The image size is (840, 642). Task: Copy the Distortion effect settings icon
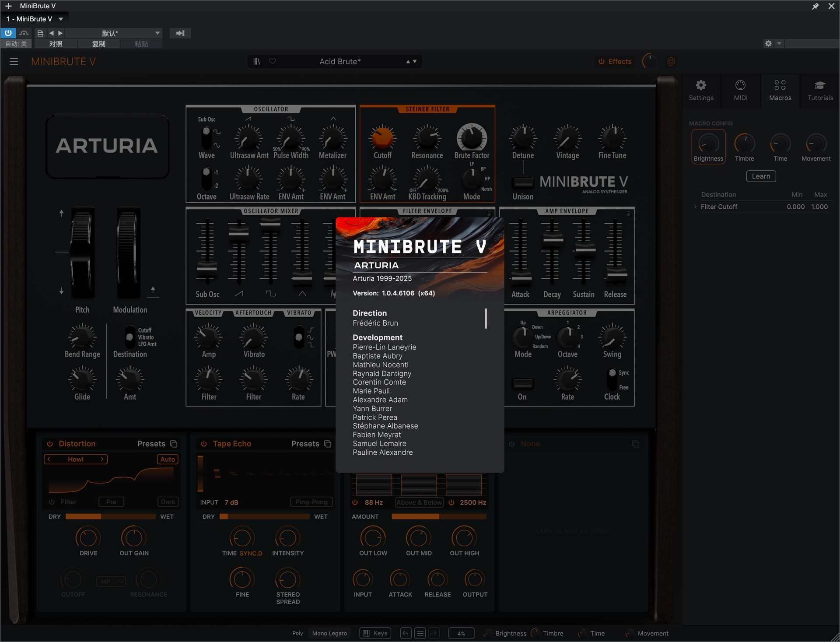(x=174, y=444)
